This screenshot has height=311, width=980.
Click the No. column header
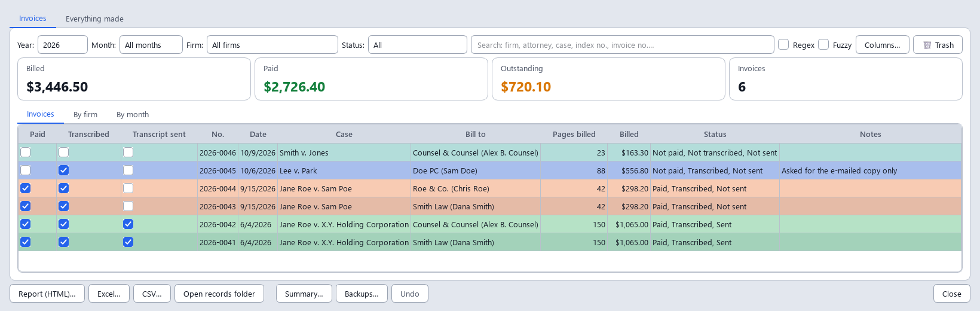tap(218, 135)
